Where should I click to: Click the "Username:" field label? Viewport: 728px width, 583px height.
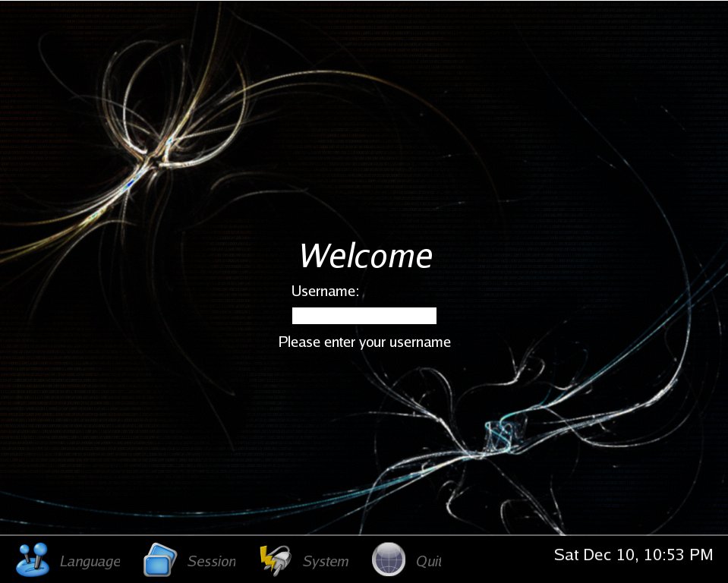coord(325,291)
